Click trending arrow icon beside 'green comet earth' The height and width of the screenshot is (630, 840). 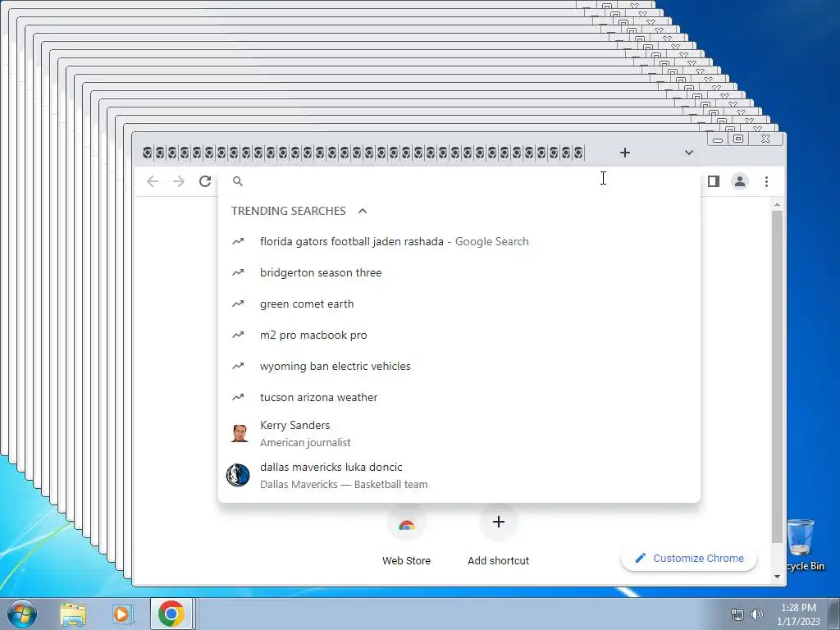[238, 304]
